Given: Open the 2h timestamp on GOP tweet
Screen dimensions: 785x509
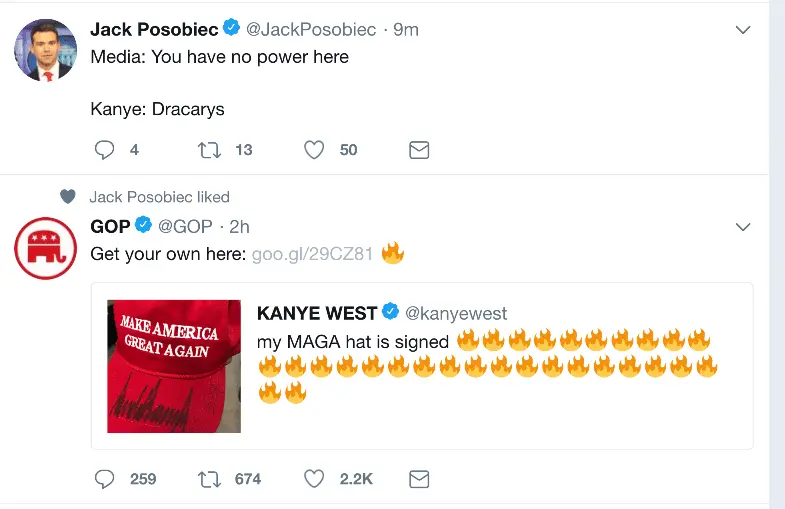Looking at the screenshot, I should (x=239, y=227).
